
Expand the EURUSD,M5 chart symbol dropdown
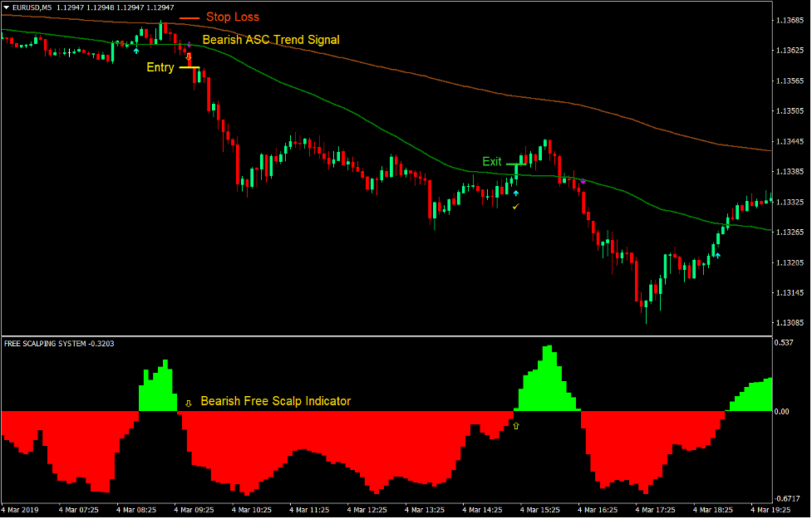point(7,7)
